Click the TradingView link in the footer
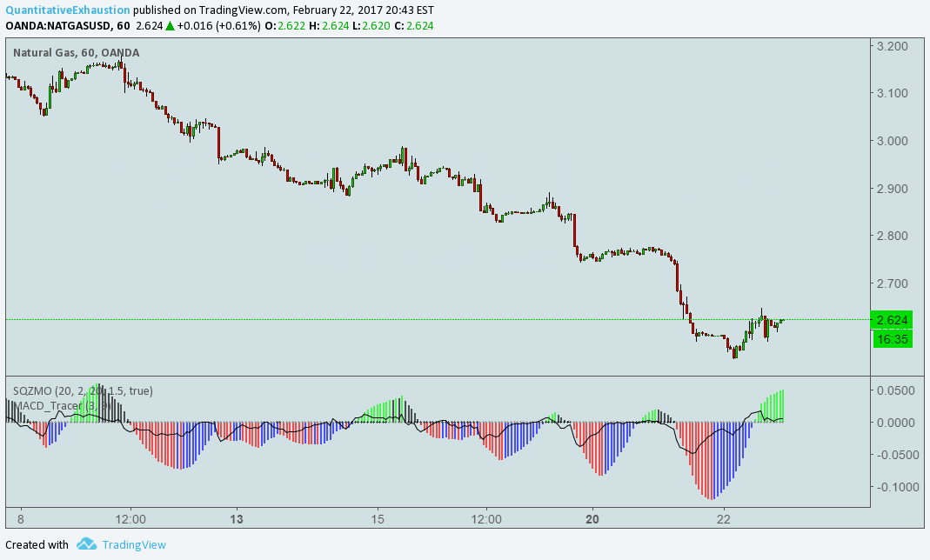The width and height of the screenshot is (930, 560). 134,544
